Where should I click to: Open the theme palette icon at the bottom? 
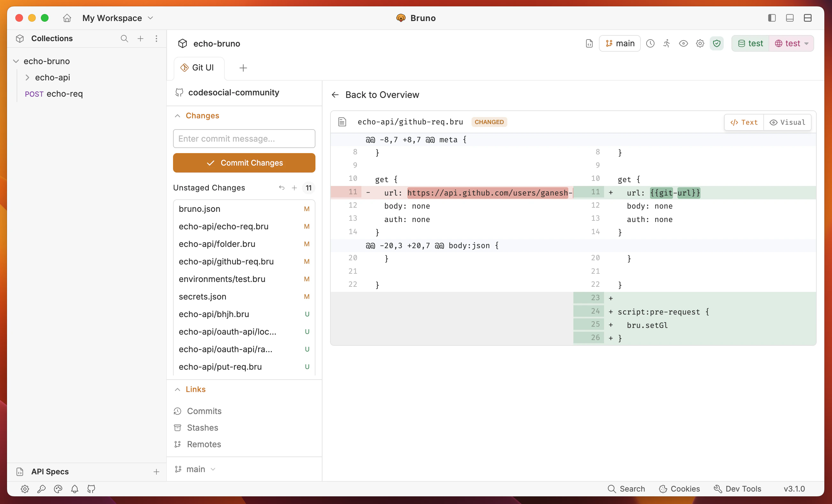click(x=58, y=489)
